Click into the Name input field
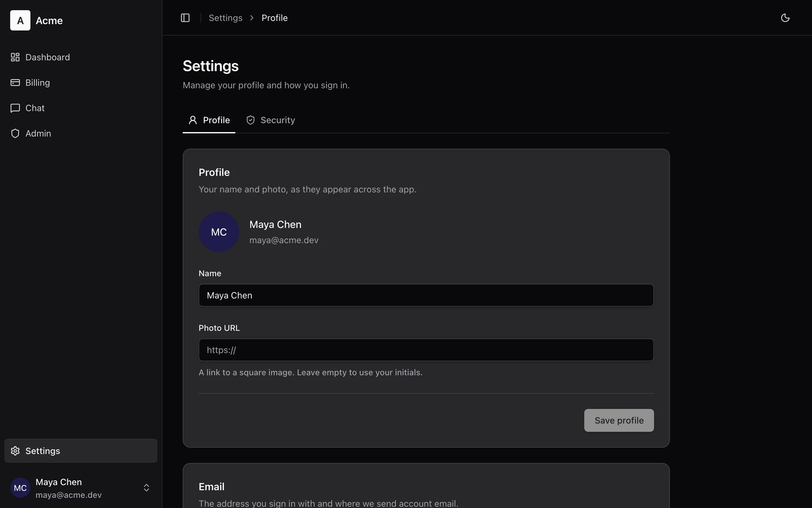 pos(426,295)
